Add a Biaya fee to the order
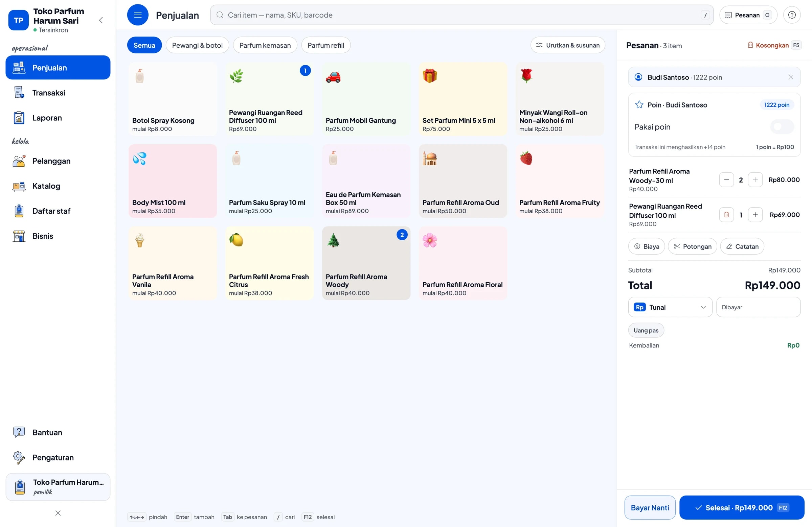Screen dimensions: 812x527 (646, 246)
